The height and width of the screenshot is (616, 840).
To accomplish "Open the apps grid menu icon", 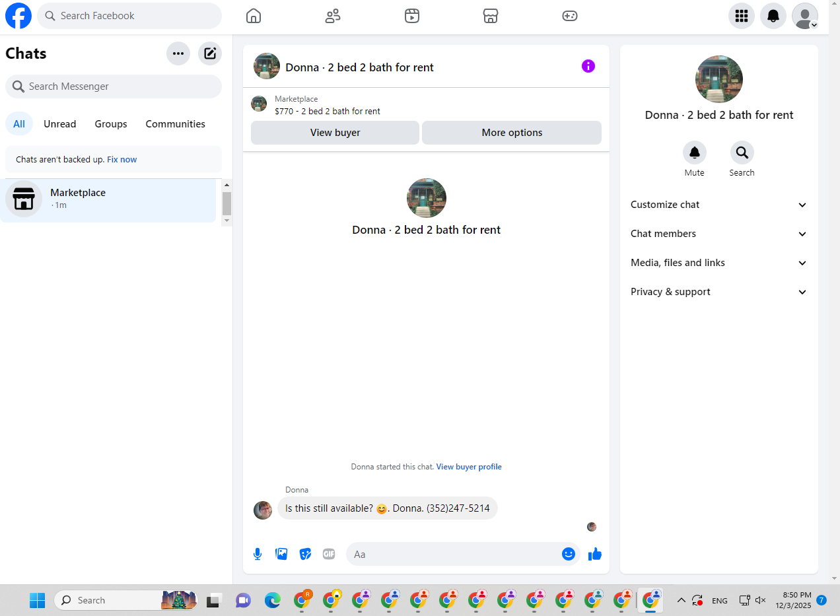I will [x=742, y=16].
